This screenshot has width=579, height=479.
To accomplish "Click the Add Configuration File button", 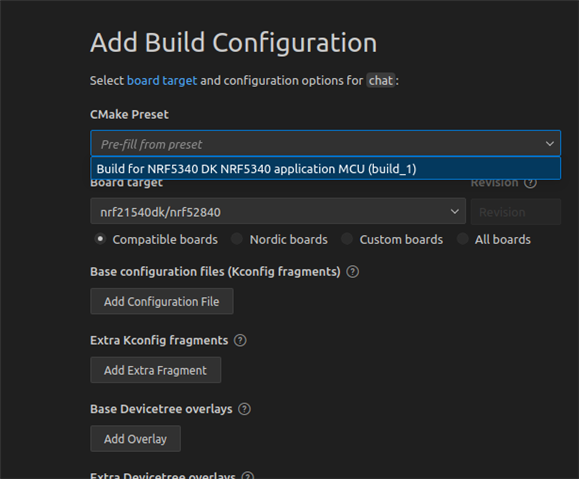I will click(x=162, y=301).
